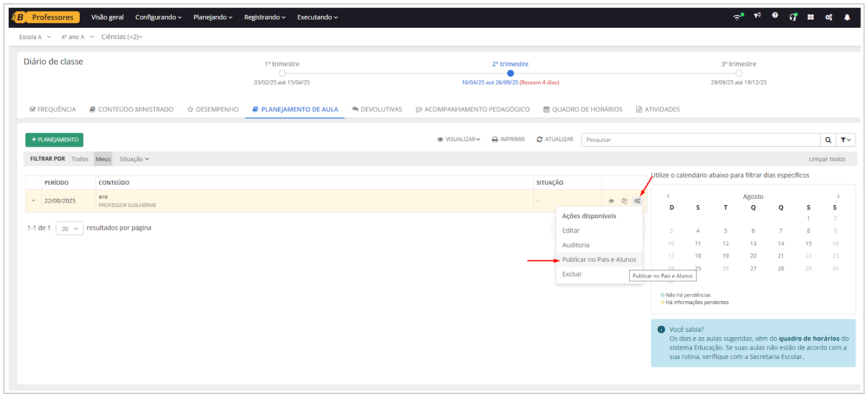Click the green Planejamento button
The width and height of the screenshot is (868, 398).
[x=54, y=140]
